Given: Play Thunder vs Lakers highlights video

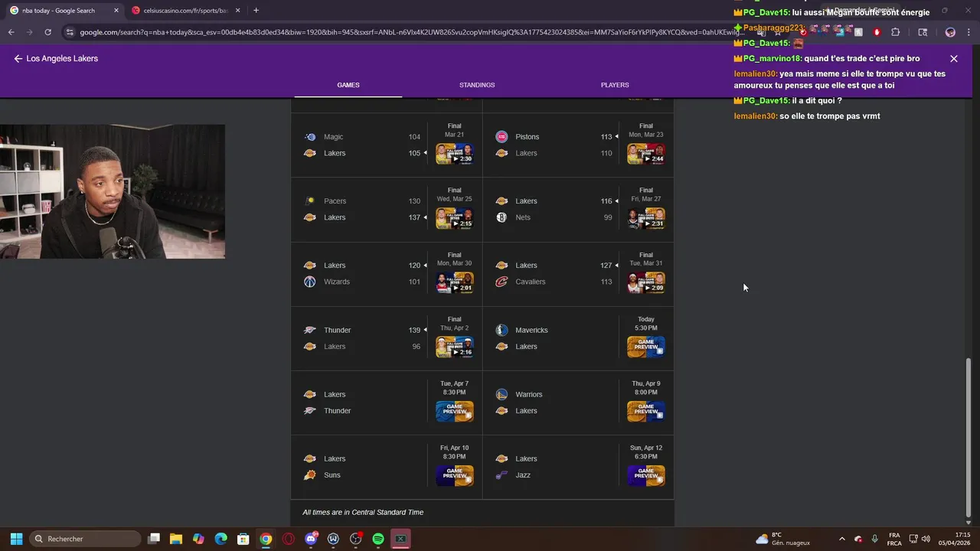Looking at the screenshot, I should point(455,347).
